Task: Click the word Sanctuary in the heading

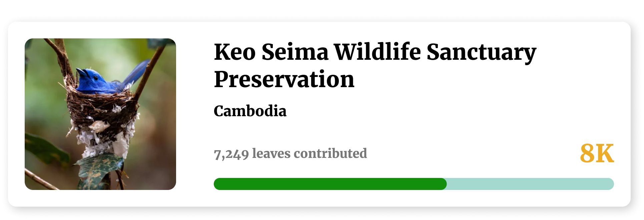Action: [481, 53]
